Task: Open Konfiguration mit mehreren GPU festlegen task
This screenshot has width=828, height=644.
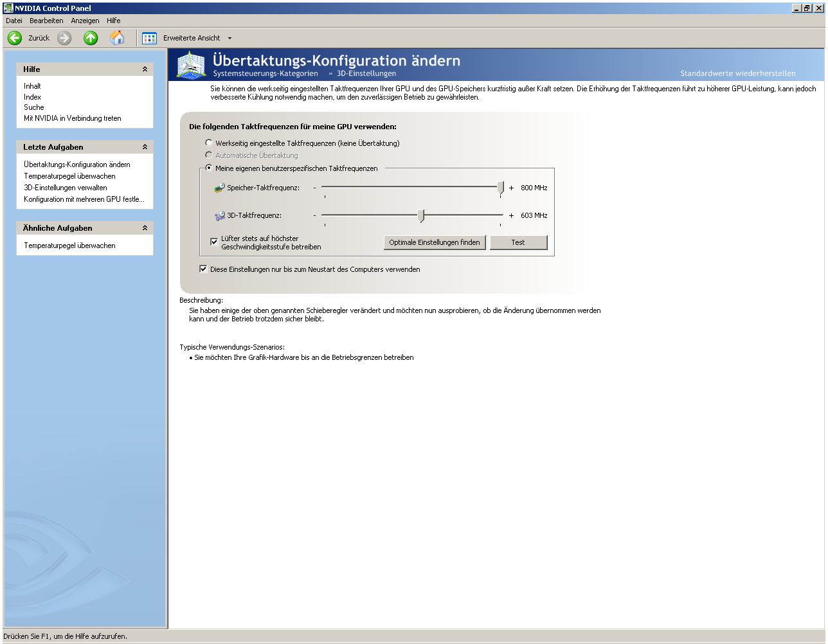Action: pos(84,199)
